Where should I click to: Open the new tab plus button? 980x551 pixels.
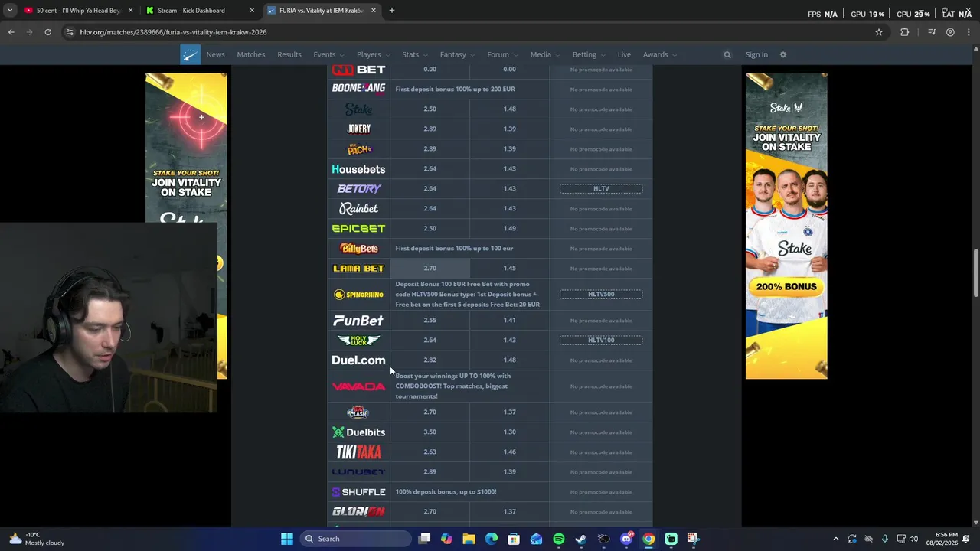click(x=391, y=11)
